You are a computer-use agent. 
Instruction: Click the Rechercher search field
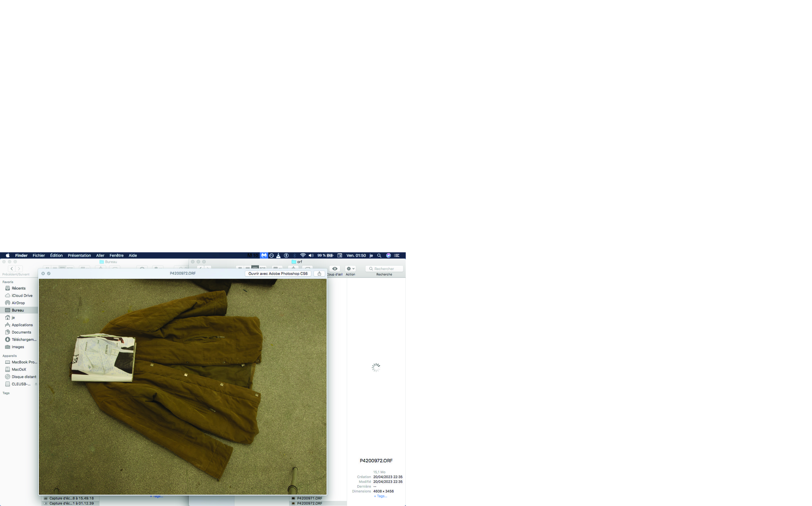point(385,269)
